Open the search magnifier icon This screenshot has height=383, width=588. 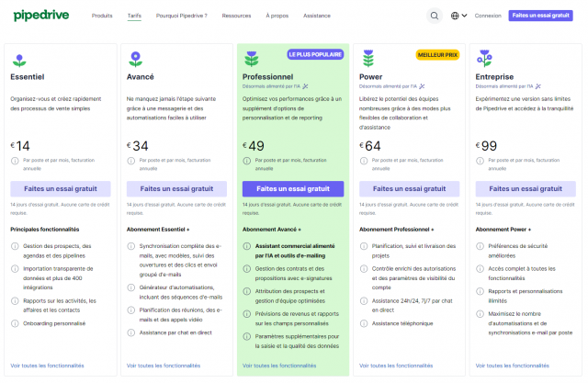(435, 16)
